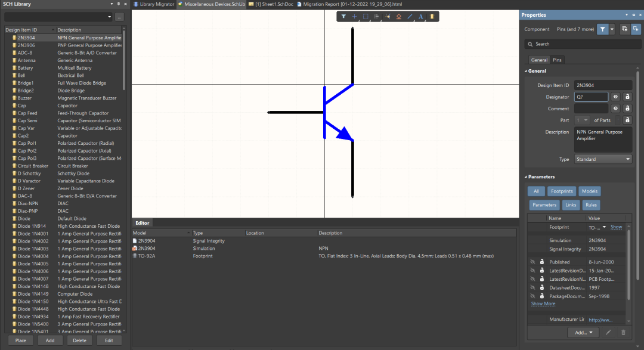644x350 pixels.
Task: Collapse the General section
Action: (x=526, y=71)
